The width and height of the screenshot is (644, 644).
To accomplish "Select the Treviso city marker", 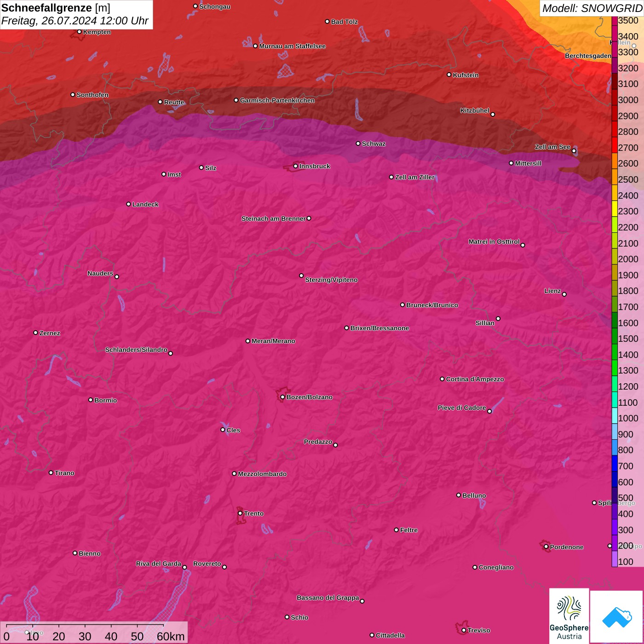I will click(x=464, y=630).
